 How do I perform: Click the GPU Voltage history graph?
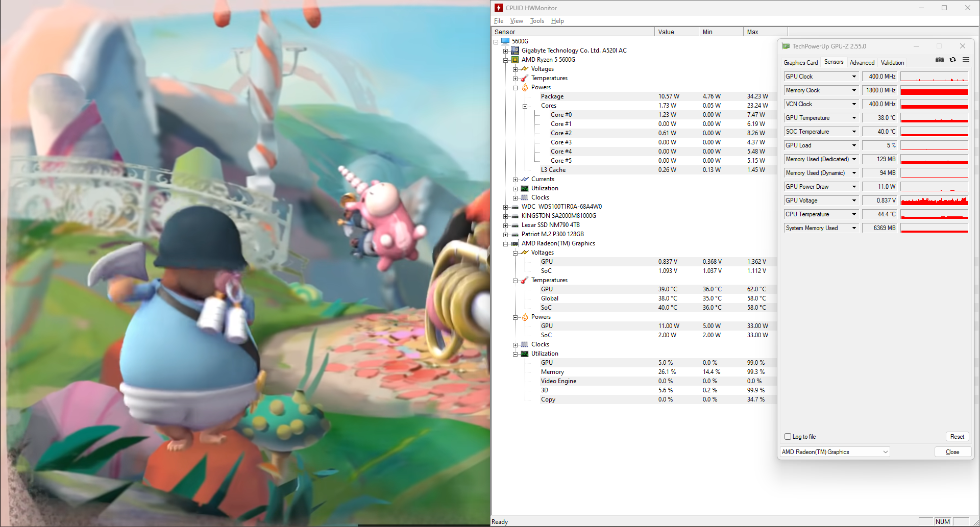935,200
